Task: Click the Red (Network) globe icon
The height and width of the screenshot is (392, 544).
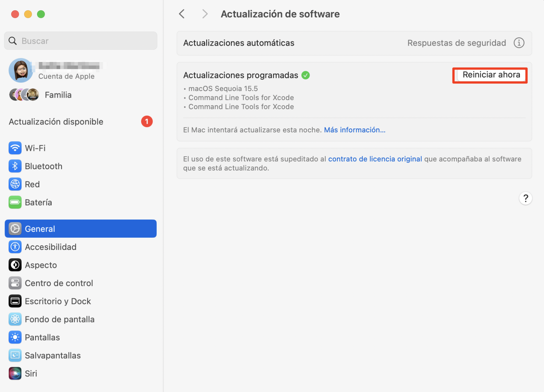Action: click(x=15, y=184)
